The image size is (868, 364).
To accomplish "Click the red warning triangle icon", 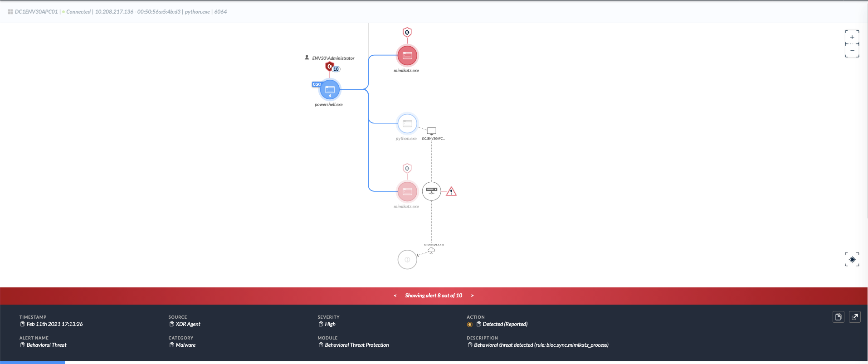I will [451, 192].
